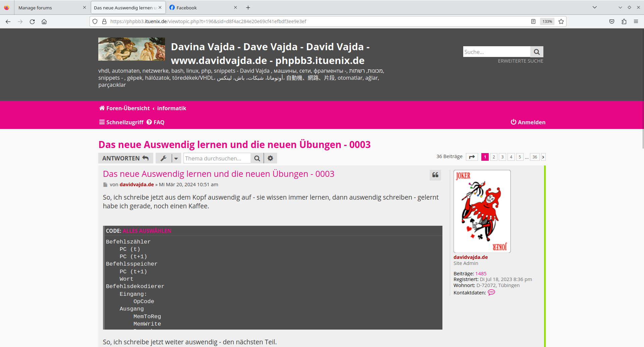Toggle tracking protection via the shield icon
Image resolution: width=644 pixels, height=347 pixels.
pyautogui.click(x=95, y=21)
